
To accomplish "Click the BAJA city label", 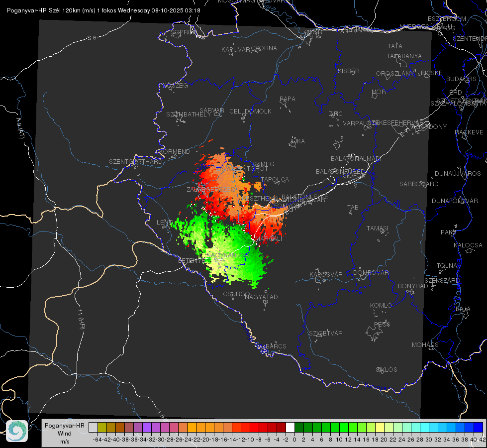I will pyautogui.click(x=463, y=309).
